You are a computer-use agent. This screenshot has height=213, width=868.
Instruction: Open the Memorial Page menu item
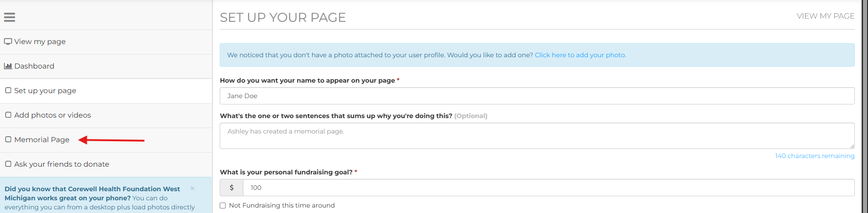click(42, 140)
